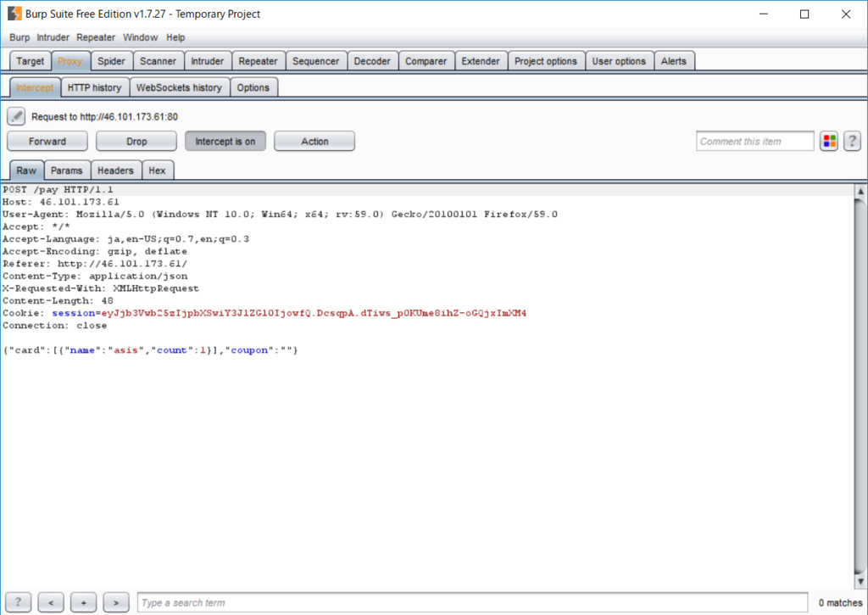Open the WebSockets history sub-tab

pos(179,87)
